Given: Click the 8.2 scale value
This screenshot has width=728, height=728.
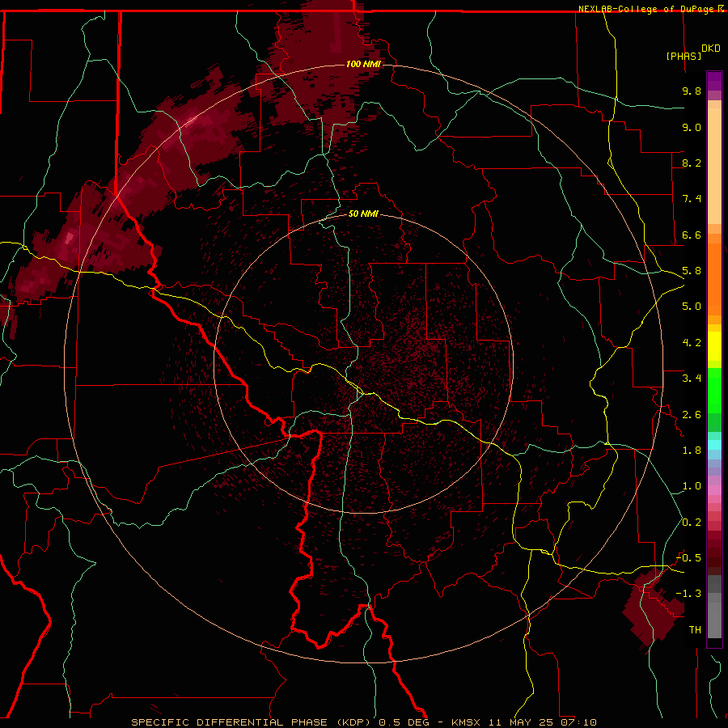Looking at the screenshot, I should [x=692, y=163].
